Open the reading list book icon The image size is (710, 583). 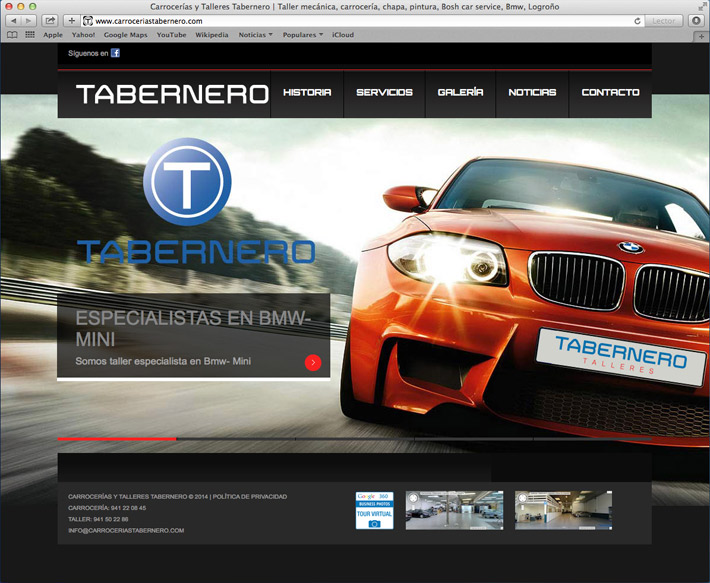(12, 35)
